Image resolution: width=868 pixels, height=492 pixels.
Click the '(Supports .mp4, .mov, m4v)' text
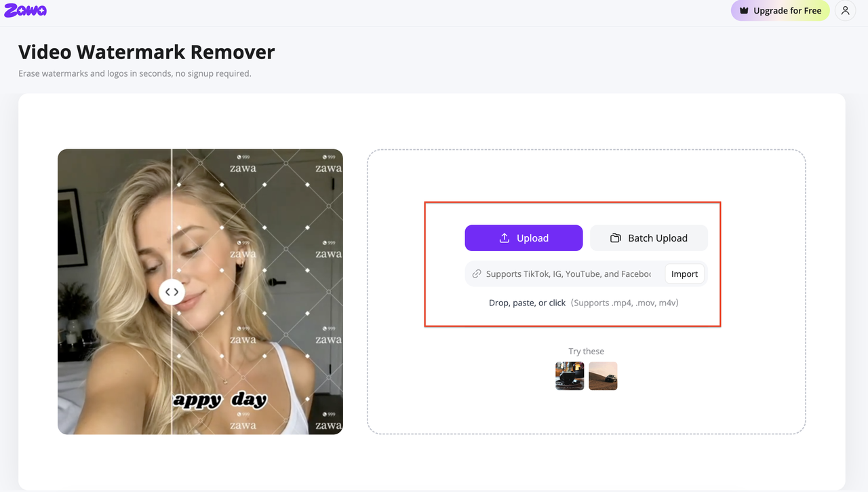[625, 303]
